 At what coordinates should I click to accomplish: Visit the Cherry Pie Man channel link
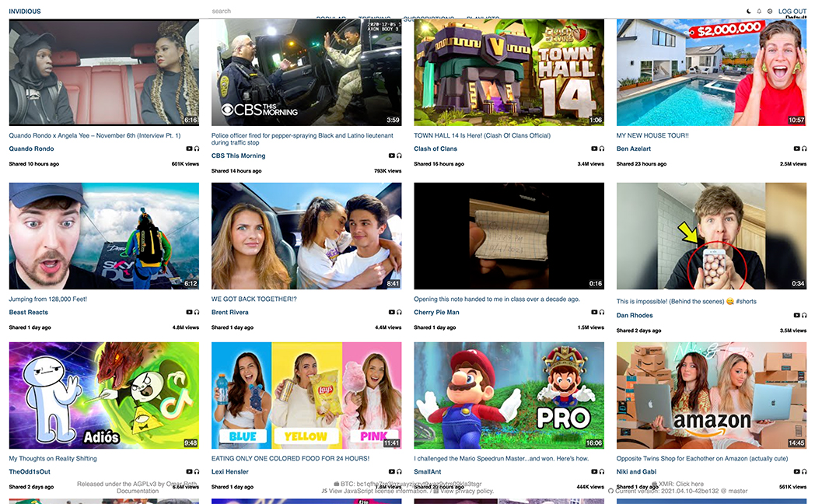click(x=437, y=312)
